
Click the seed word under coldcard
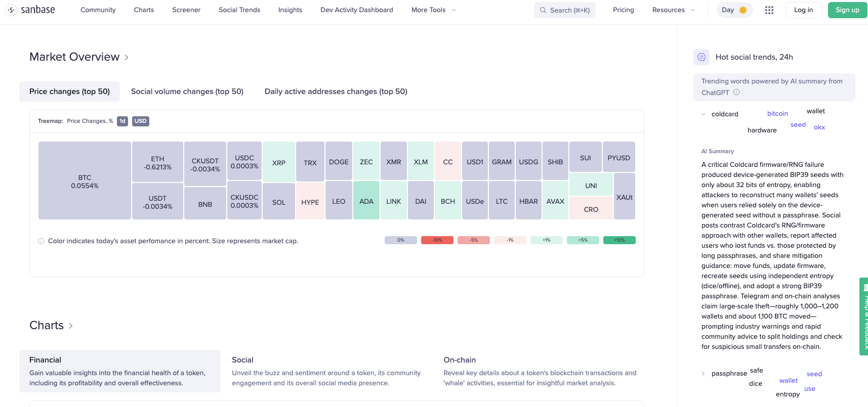(798, 125)
